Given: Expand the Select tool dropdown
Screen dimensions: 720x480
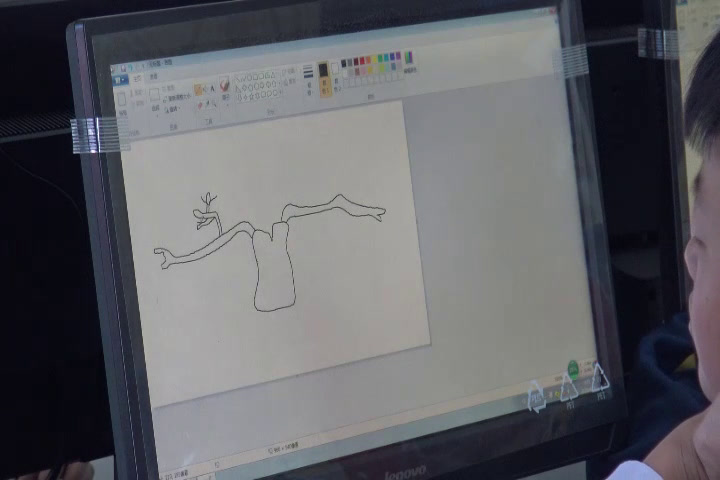Looking at the screenshot, I should pyautogui.click(x=155, y=108).
